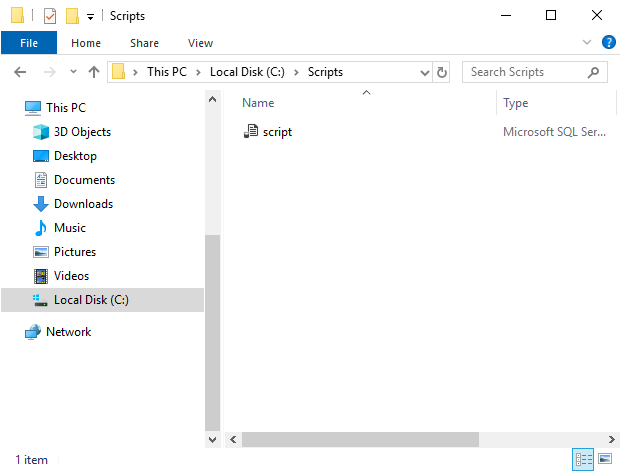
Task: Click the Search Scripts field
Action: 534,72
